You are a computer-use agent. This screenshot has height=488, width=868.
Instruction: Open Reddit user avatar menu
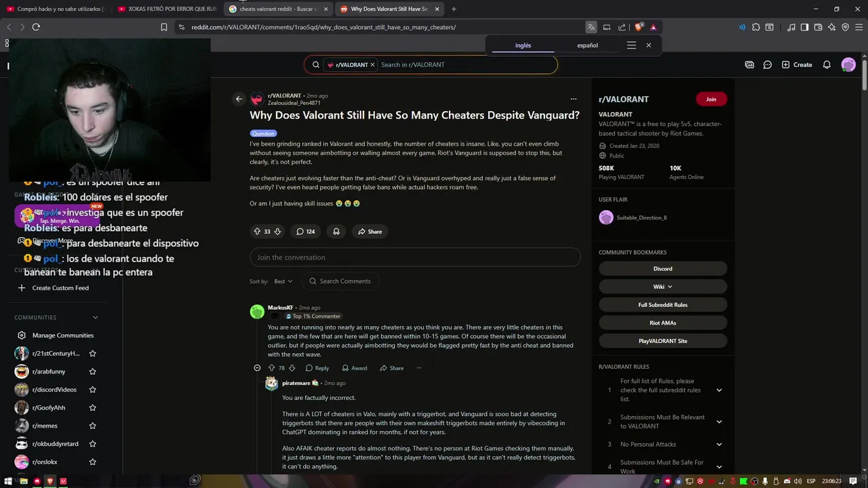pyautogui.click(x=848, y=64)
